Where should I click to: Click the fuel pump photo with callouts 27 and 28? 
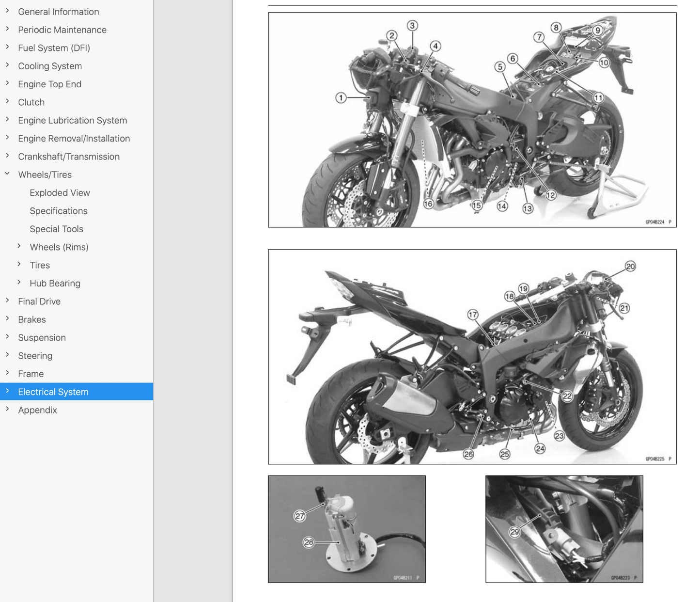pyautogui.click(x=346, y=529)
